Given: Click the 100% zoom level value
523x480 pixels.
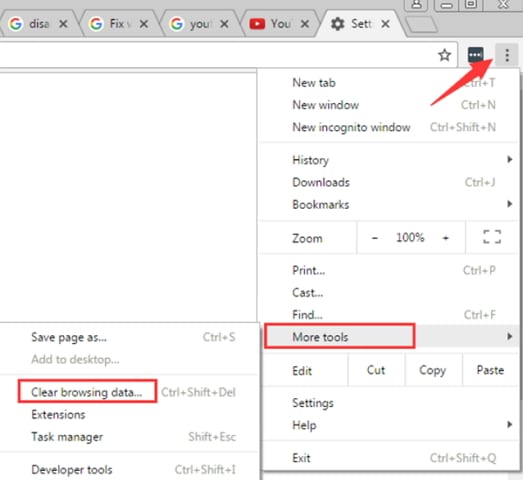Looking at the screenshot, I should click(410, 238).
